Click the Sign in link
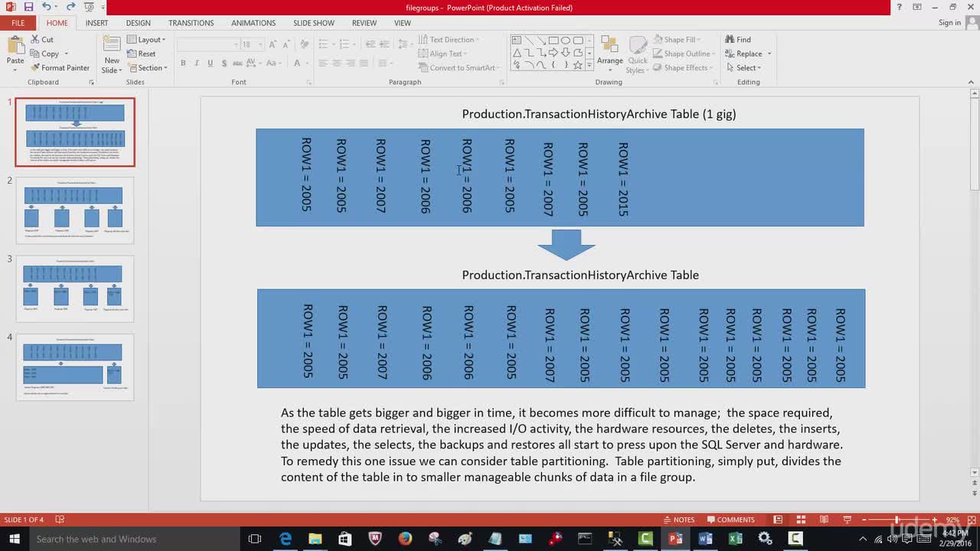The width and height of the screenshot is (980, 551). coord(949,23)
